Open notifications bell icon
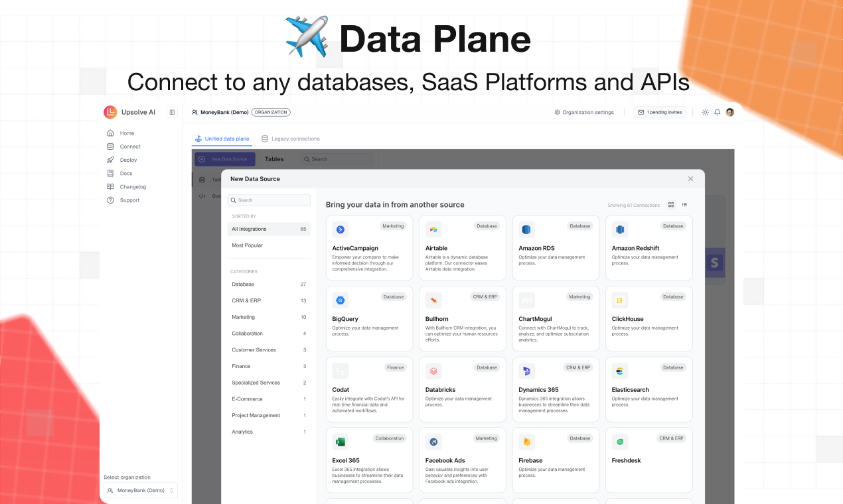The width and height of the screenshot is (843, 504). [717, 112]
